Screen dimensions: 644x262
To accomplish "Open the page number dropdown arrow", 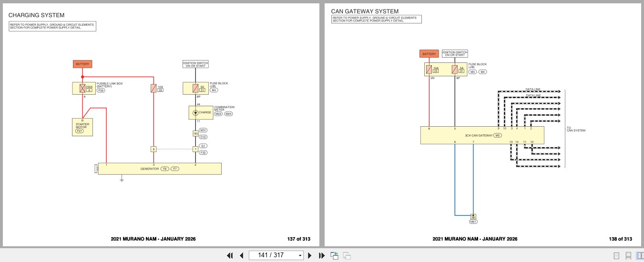I will click(300, 256).
